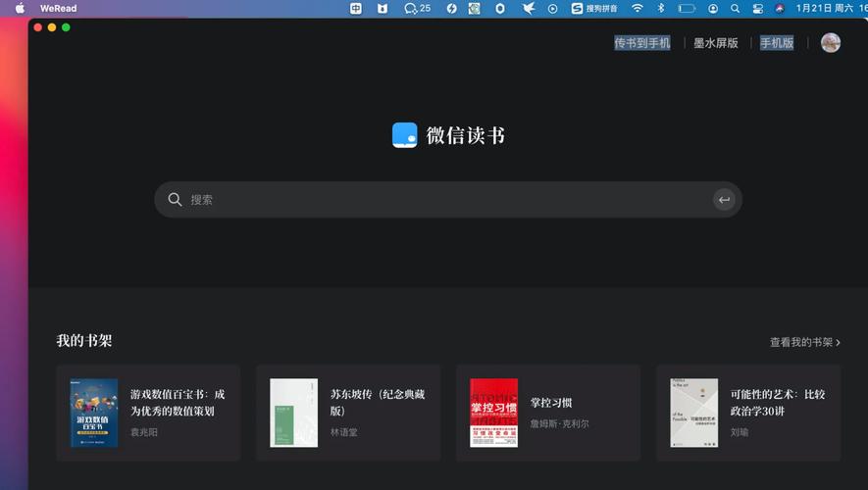Click the 1月21日 周六 date in menu bar

(824, 8)
